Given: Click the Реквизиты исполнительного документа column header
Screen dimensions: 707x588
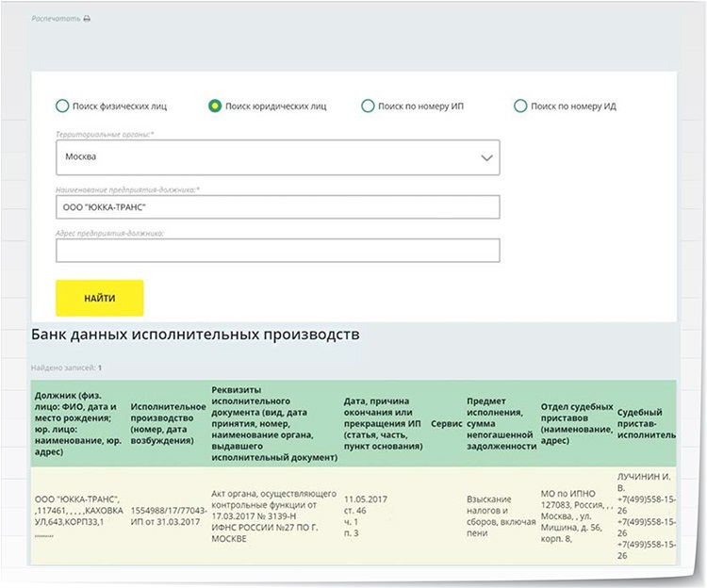Looking at the screenshot, I should pyautogui.click(x=274, y=423).
